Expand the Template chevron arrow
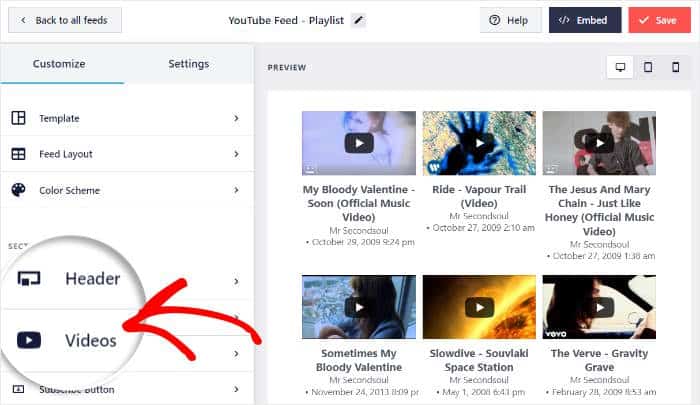The width and height of the screenshot is (700, 405). coord(236,118)
